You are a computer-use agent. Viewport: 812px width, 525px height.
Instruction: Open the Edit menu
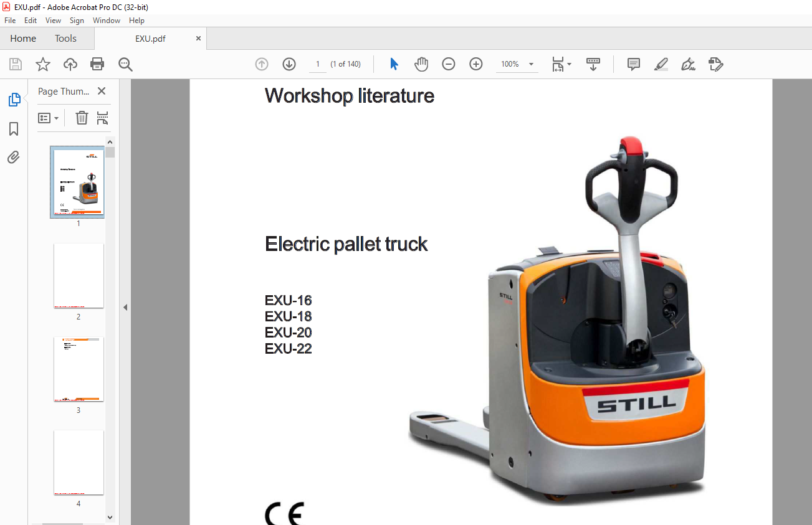[31, 21]
